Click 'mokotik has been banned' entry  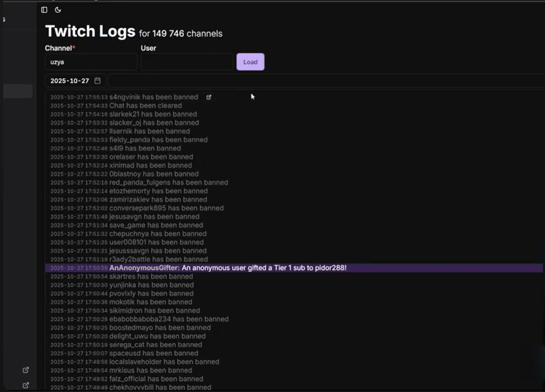point(151,302)
